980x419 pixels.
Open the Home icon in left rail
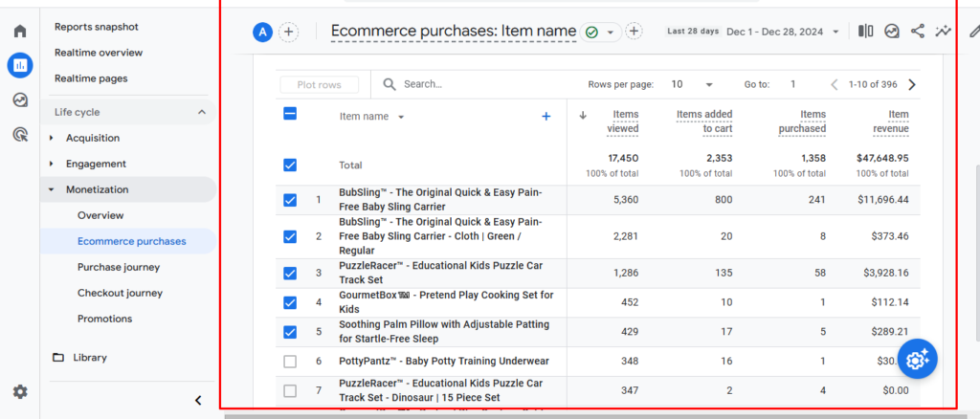[x=20, y=31]
